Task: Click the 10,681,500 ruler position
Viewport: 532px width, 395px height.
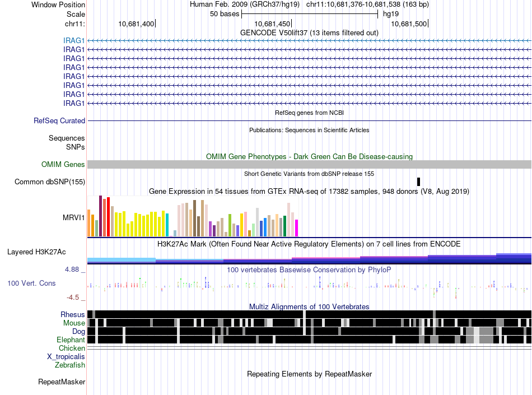Action: (x=409, y=24)
